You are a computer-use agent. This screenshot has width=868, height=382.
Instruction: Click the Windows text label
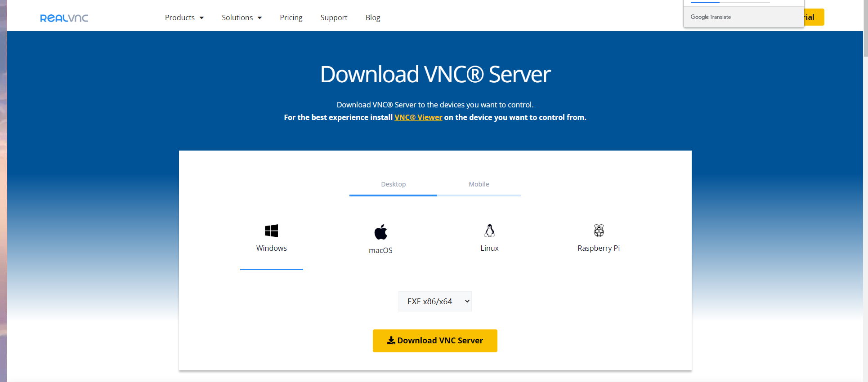point(272,248)
